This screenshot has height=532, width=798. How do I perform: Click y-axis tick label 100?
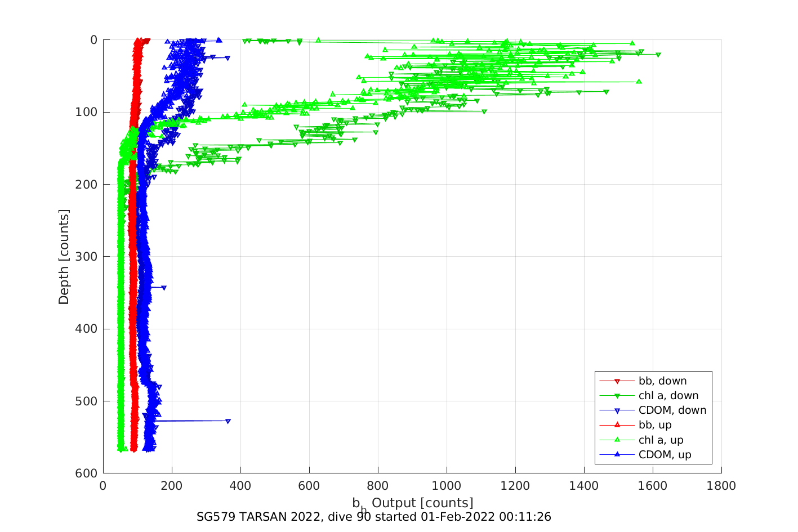click(86, 112)
